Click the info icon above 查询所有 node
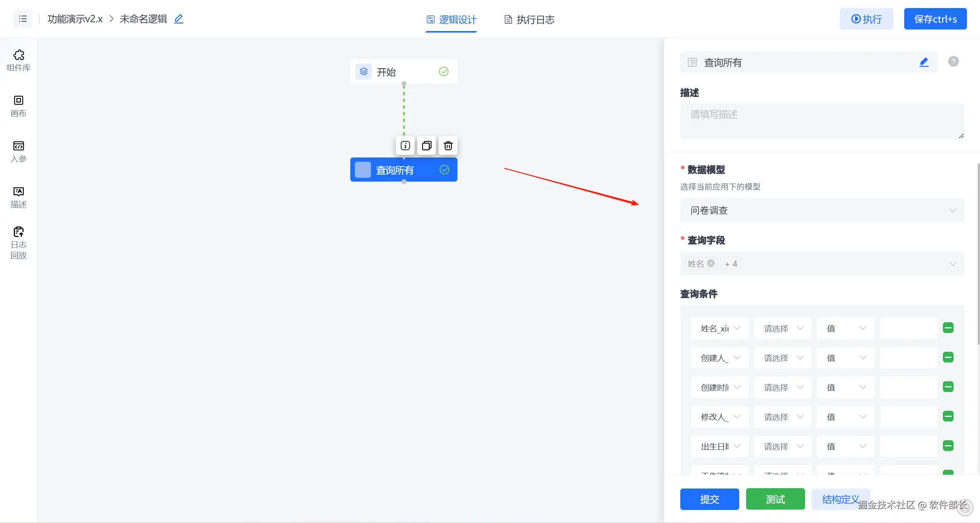The image size is (980, 523). click(405, 146)
